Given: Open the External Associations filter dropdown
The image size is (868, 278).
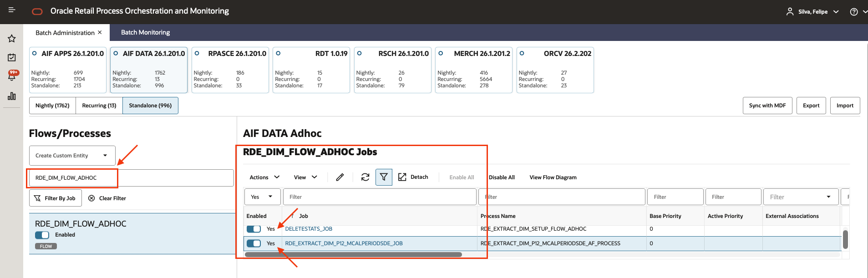Looking at the screenshot, I should coord(801,197).
